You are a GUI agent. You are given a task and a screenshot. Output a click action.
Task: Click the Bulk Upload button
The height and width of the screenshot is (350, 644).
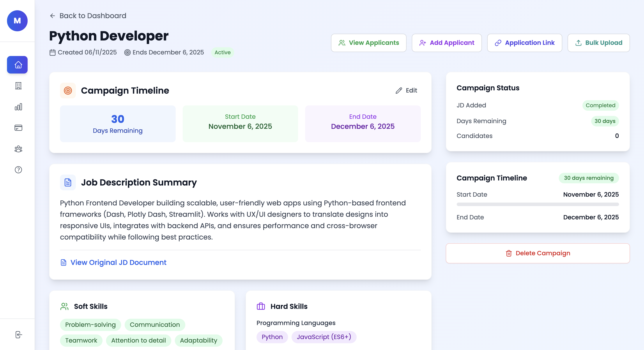pyautogui.click(x=598, y=43)
